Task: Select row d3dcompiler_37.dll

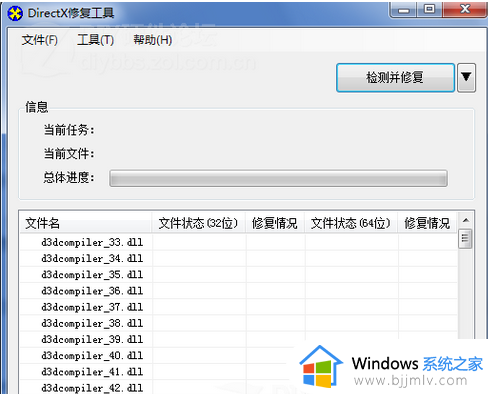Action: 239,307
